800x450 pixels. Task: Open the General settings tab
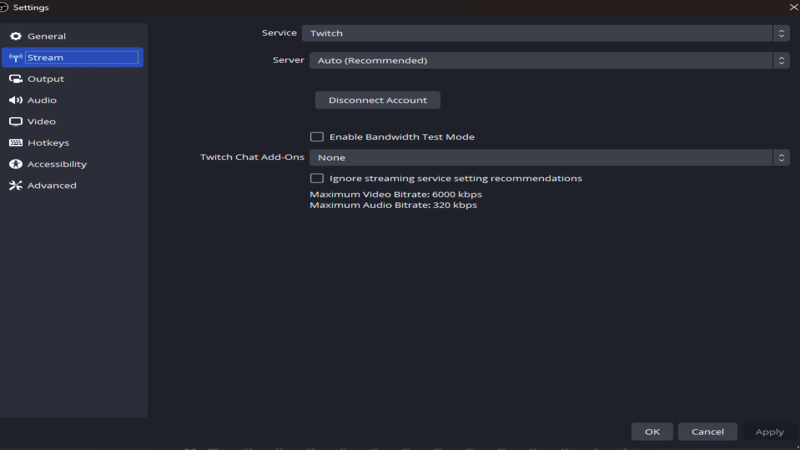point(72,36)
